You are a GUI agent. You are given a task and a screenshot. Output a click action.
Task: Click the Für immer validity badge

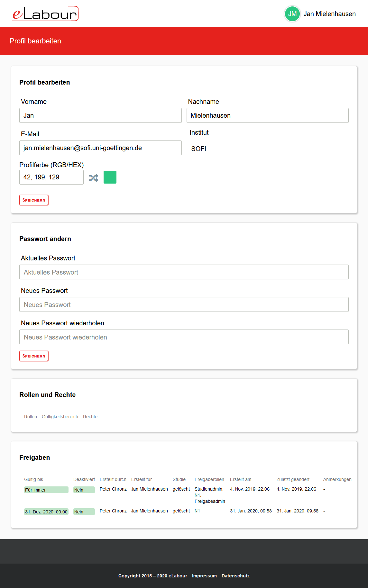(46, 490)
